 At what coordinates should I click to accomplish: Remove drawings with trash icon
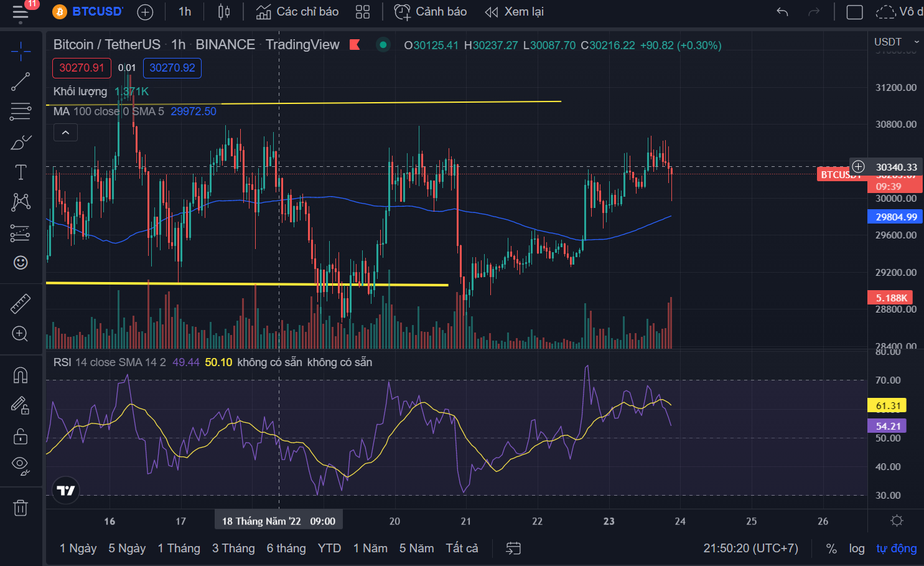pyautogui.click(x=21, y=508)
